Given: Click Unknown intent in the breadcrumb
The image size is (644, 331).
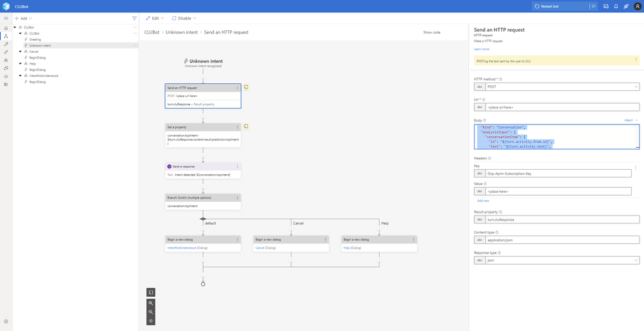Looking at the screenshot, I should 182,32.
